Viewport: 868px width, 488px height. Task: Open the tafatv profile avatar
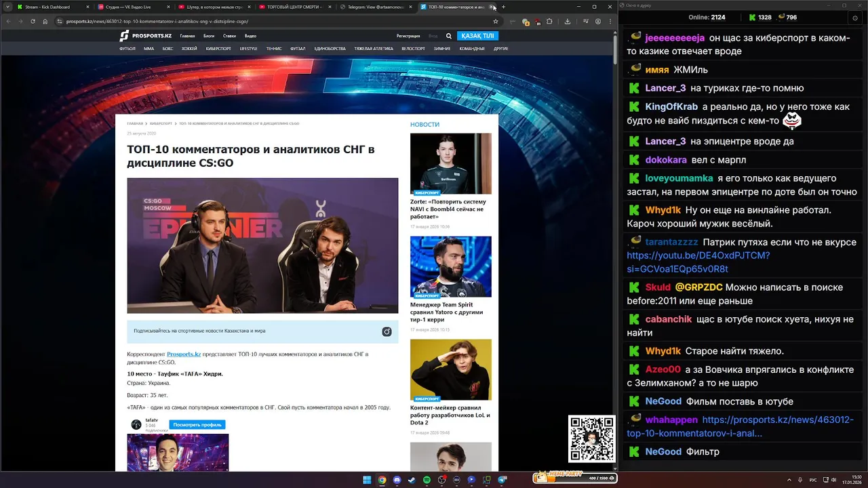pyautogui.click(x=136, y=424)
